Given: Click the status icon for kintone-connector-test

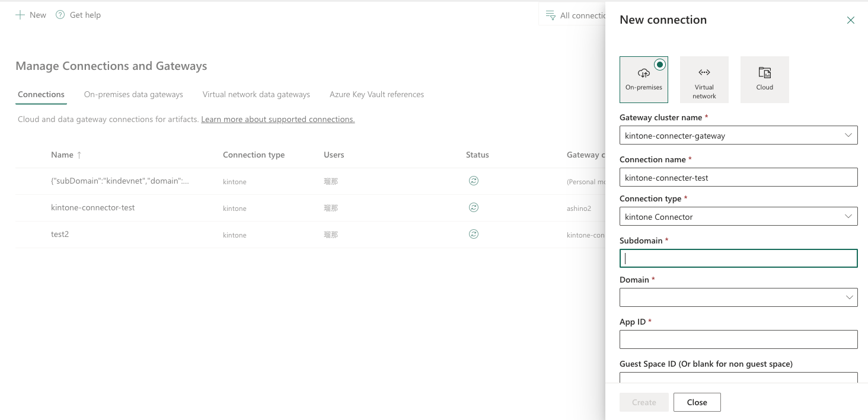Looking at the screenshot, I should (x=473, y=207).
